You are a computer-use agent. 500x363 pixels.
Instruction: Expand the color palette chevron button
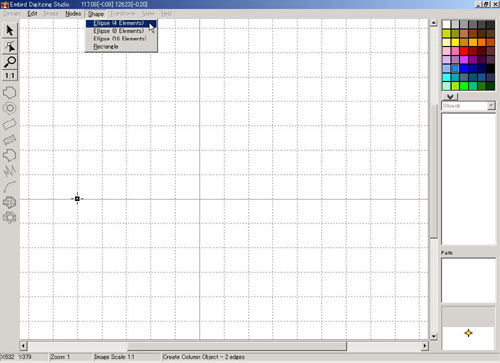pos(450,96)
